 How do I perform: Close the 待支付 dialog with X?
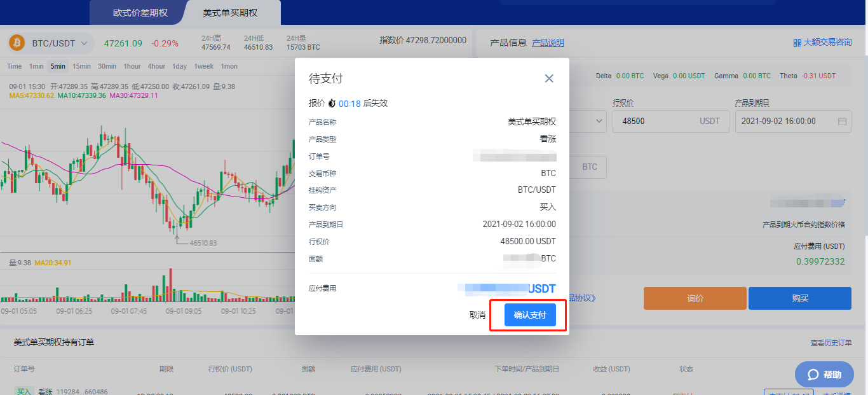click(549, 78)
